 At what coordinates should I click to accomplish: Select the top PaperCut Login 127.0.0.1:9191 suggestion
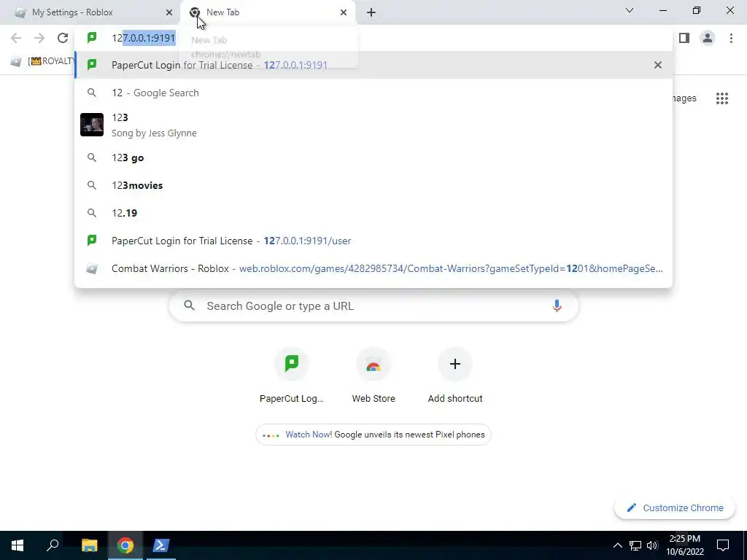[373, 65]
